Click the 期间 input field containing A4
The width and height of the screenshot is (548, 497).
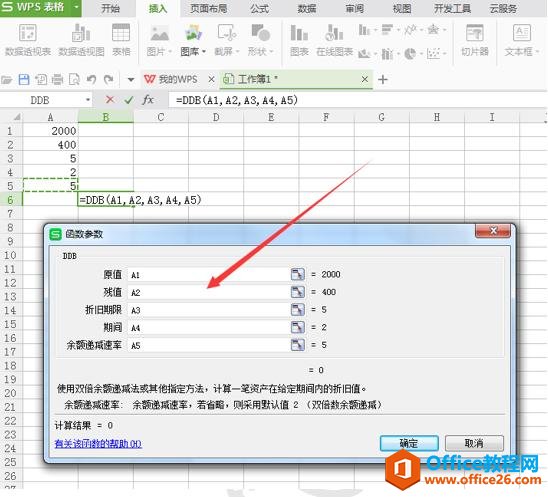[x=208, y=327]
